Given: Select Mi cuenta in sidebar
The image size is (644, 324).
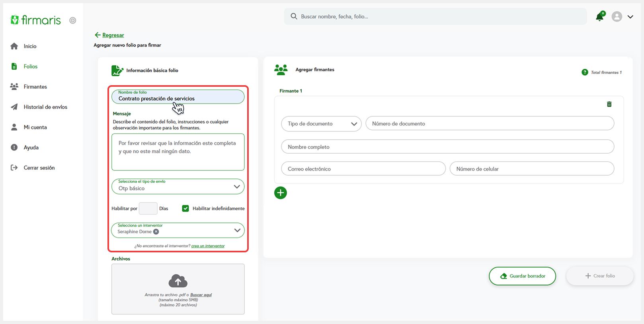Looking at the screenshot, I should (x=35, y=127).
